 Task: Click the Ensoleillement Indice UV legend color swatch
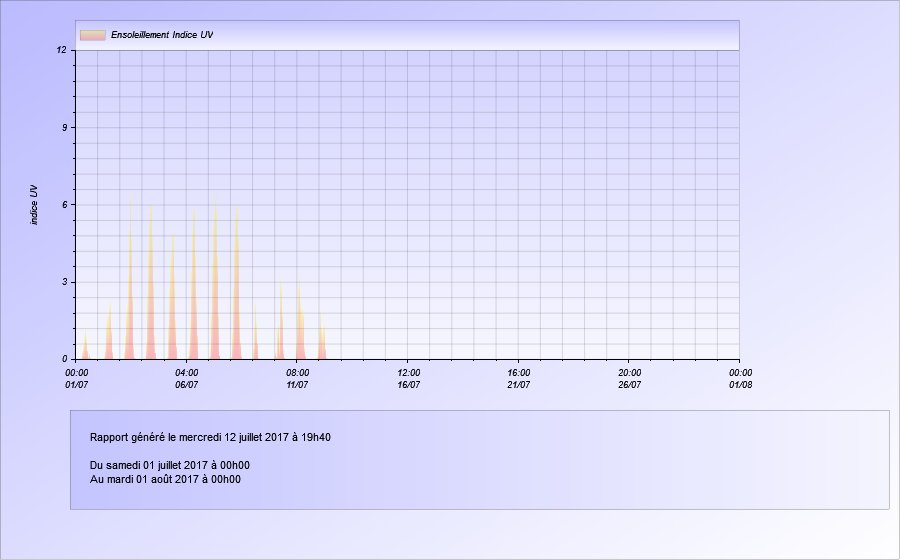tap(93, 35)
